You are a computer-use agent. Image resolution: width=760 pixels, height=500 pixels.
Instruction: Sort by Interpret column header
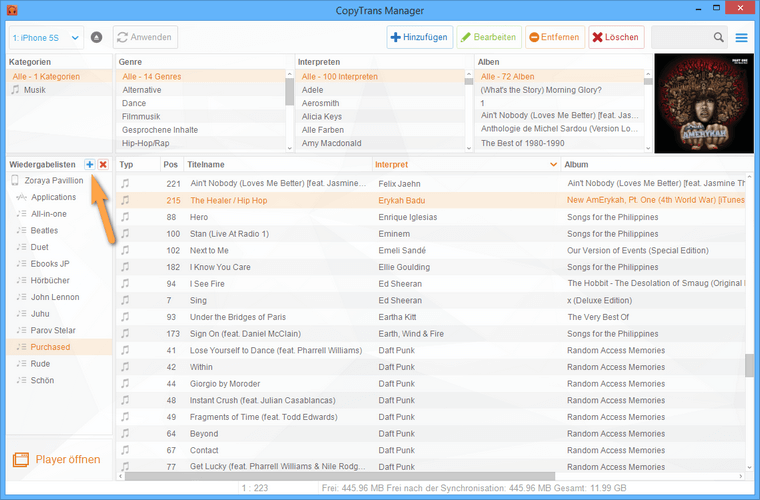point(466,165)
